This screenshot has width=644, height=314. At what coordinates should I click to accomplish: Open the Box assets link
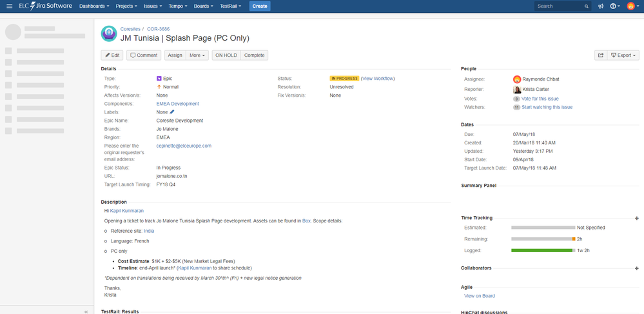(306, 221)
